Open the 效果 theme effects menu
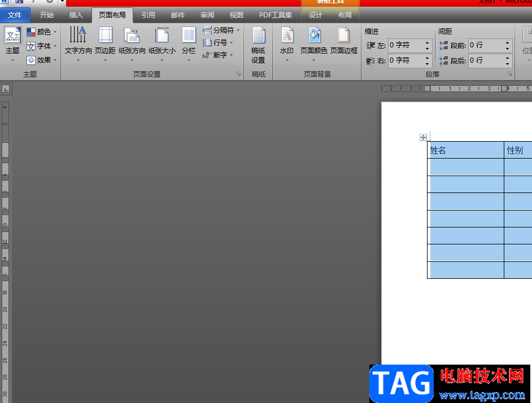Viewport: 532px width, 403px height. click(x=41, y=60)
